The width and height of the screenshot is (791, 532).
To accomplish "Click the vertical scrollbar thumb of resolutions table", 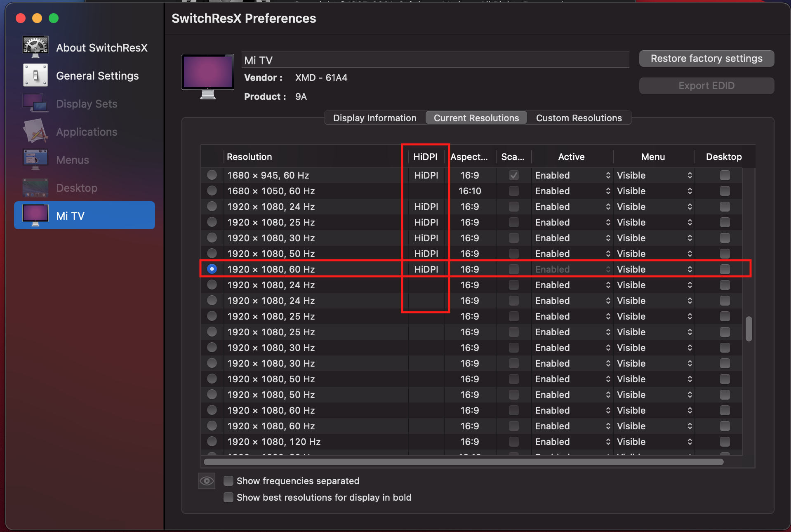I will [749, 329].
